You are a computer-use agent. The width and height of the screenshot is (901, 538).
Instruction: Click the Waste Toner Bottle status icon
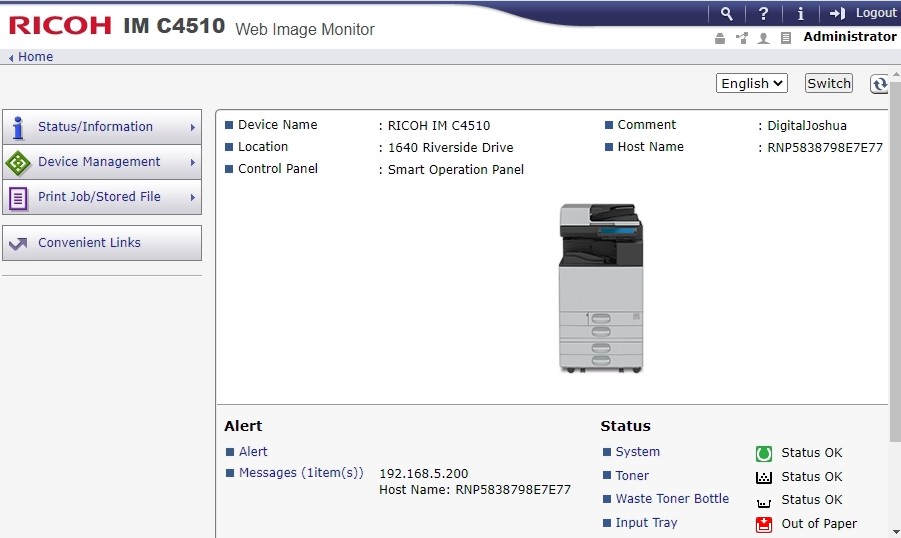tap(764, 503)
